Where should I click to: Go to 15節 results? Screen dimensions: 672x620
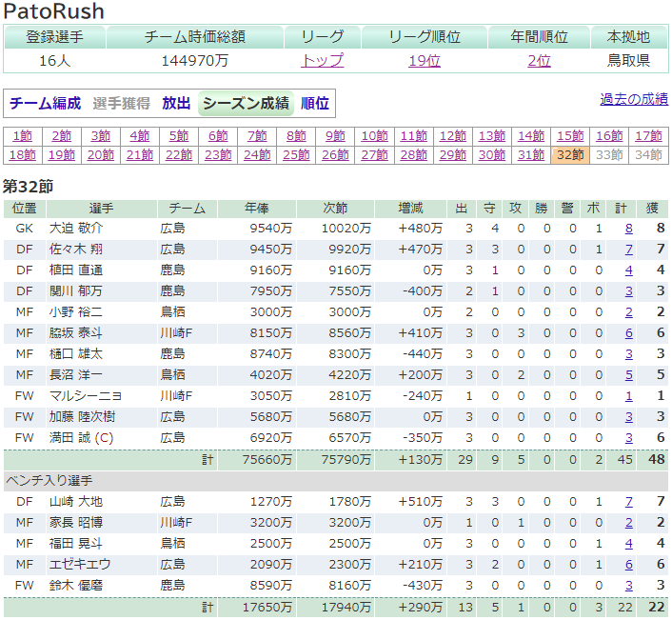pos(570,136)
